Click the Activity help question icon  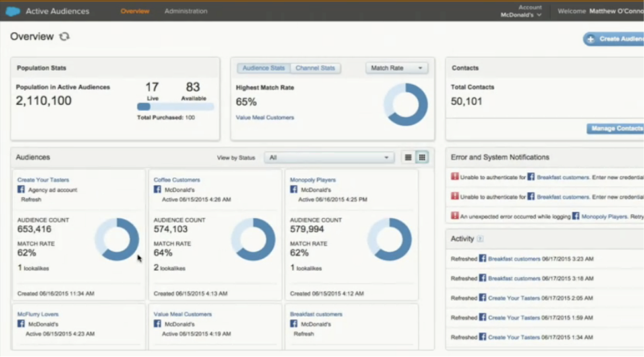[480, 239]
